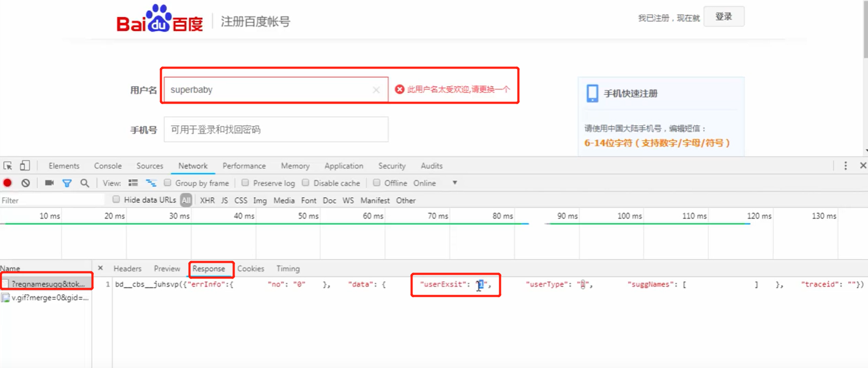Filter requests by JS

tap(224, 200)
